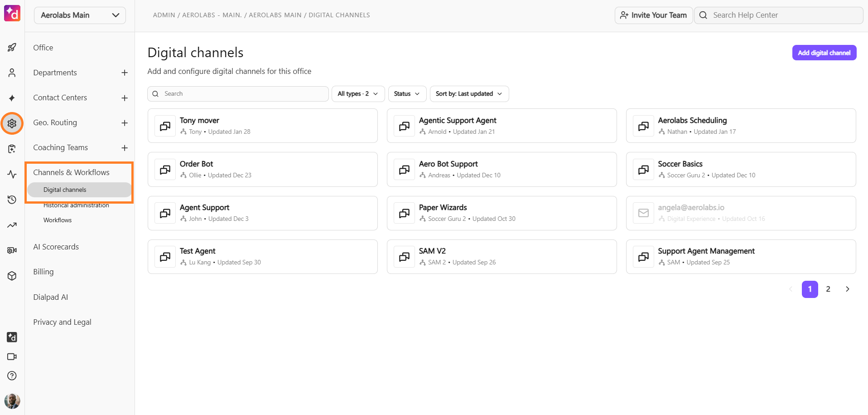868x415 pixels.
Task: Open AI Scorecards in side menu
Action: pos(56,247)
